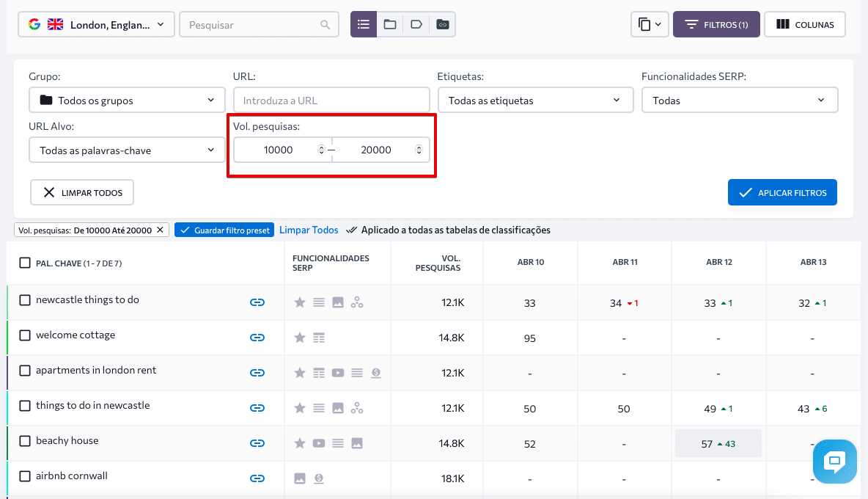Check the things to do in newcastle row
Viewport: 868px width, 499px height.
(x=25, y=406)
